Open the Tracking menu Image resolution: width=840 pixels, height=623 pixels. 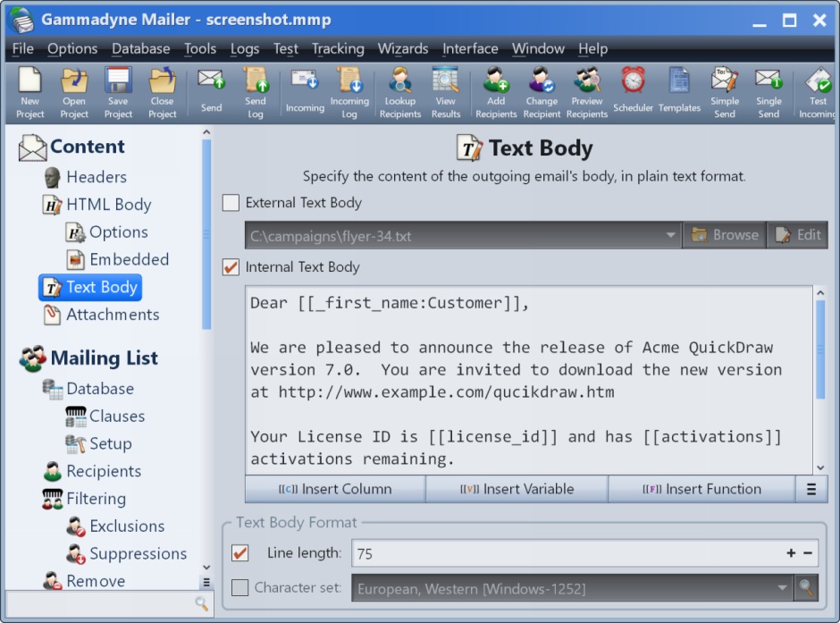[x=338, y=49]
